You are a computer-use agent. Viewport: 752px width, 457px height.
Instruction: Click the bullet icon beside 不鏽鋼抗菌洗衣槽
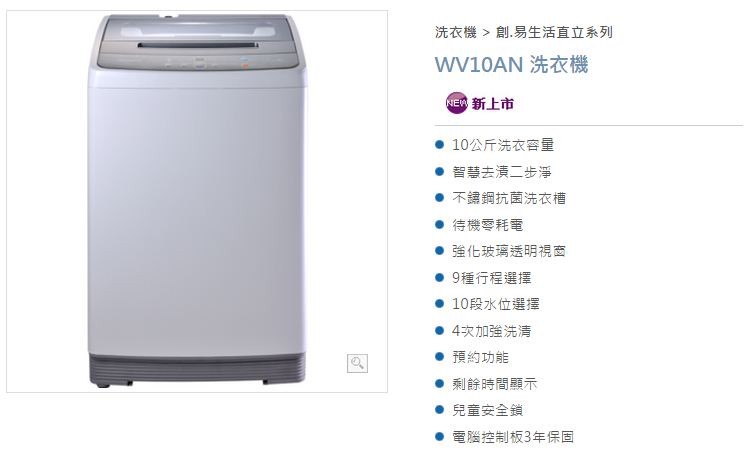pyautogui.click(x=439, y=198)
